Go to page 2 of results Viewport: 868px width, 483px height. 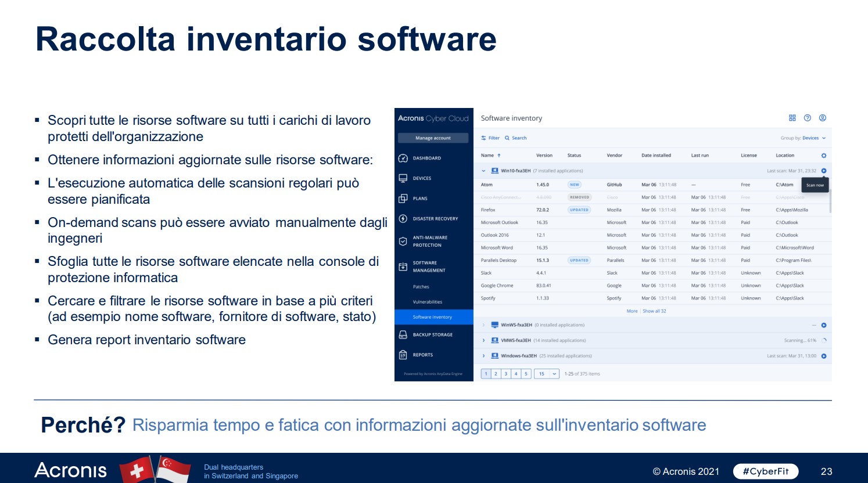496,374
